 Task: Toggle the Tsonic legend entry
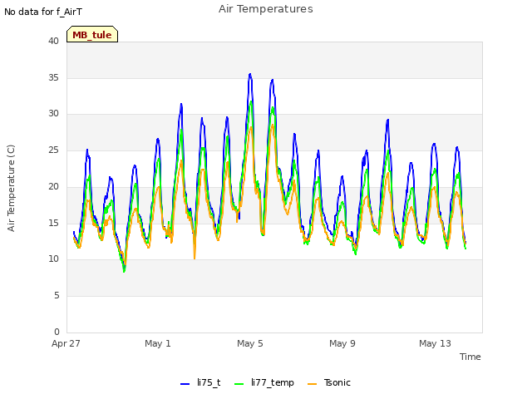pos(329,382)
